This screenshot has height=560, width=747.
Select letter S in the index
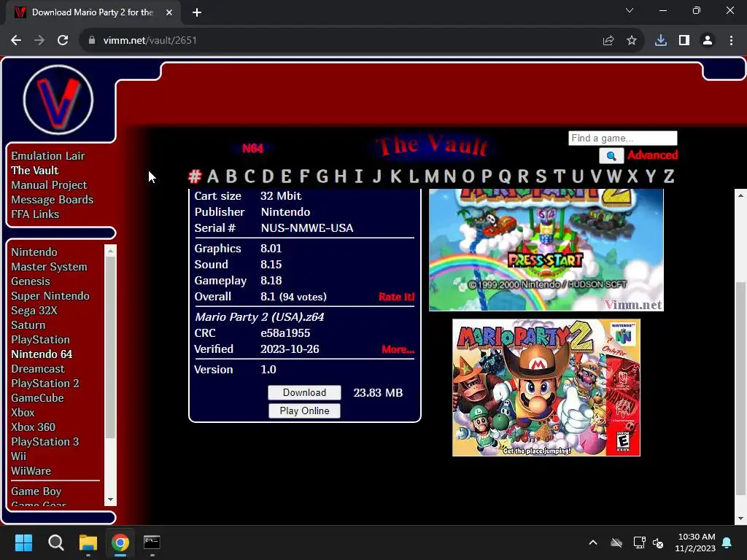click(541, 176)
